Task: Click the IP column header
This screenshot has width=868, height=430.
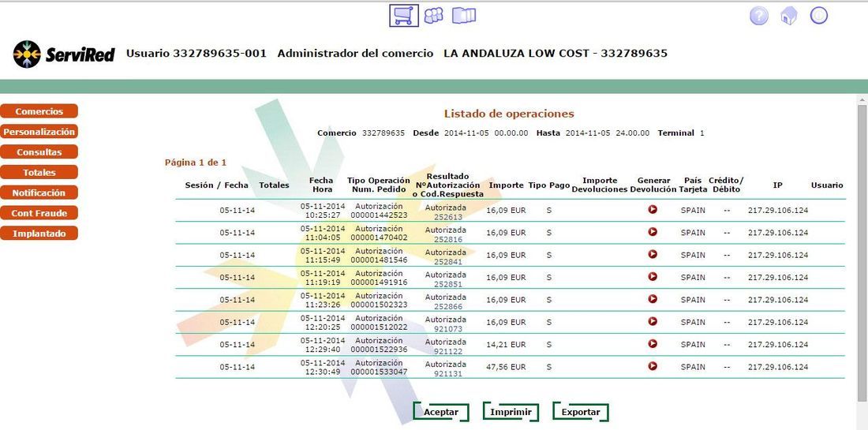Action: click(778, 185)
